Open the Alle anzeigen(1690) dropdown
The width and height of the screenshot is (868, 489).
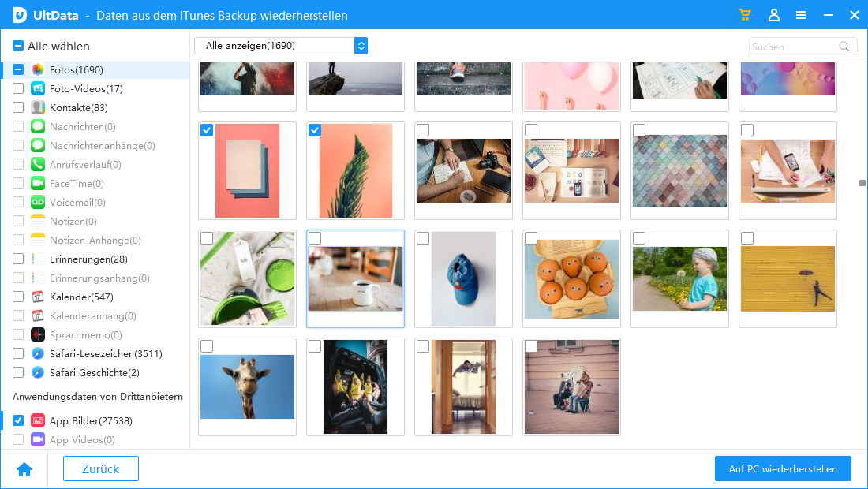(281, 46)
